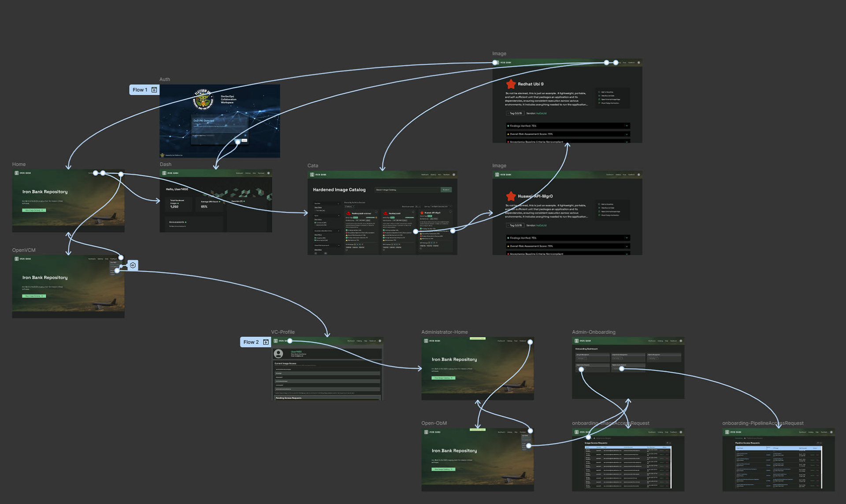
Task: Select the Admin-Onboarding frame label
Action: (594, 332)
